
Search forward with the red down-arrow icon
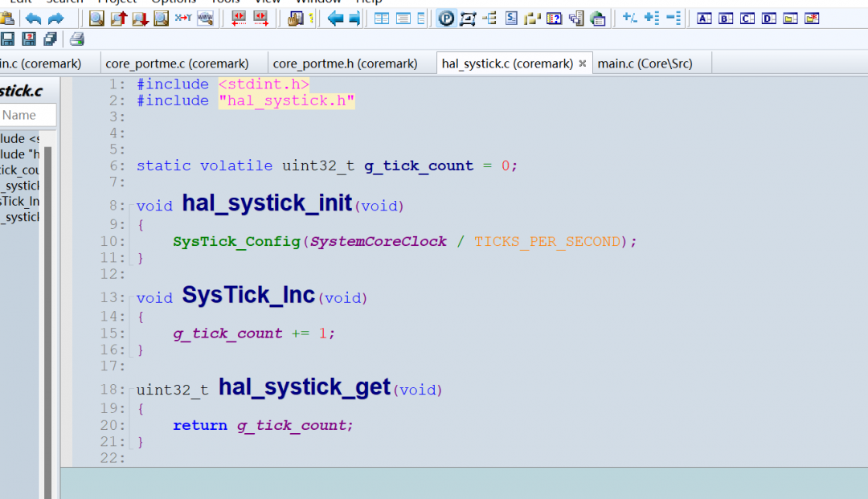click(140, 18)
